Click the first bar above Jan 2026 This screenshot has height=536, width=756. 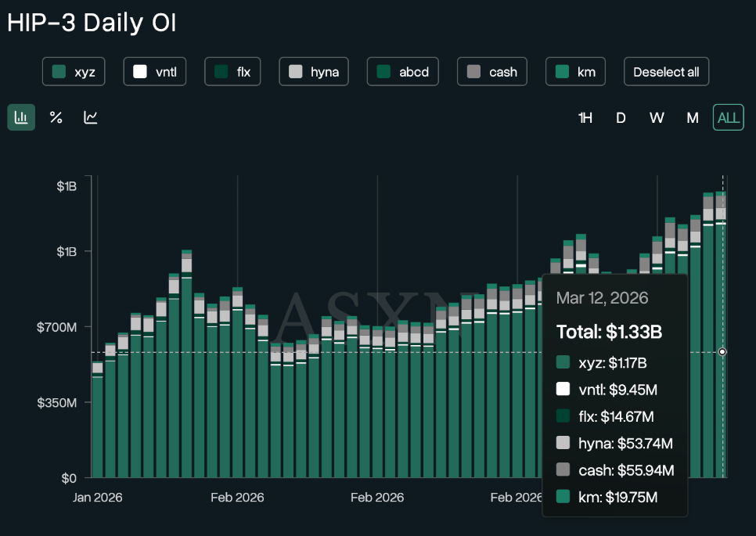97,423
